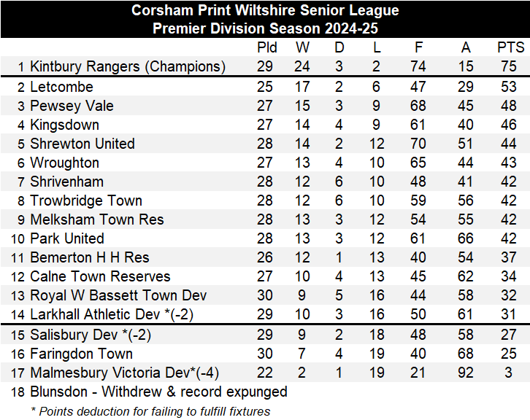Select Royal W Bassett Town Dev
530x420 pixels.
[x=118, y=295]
